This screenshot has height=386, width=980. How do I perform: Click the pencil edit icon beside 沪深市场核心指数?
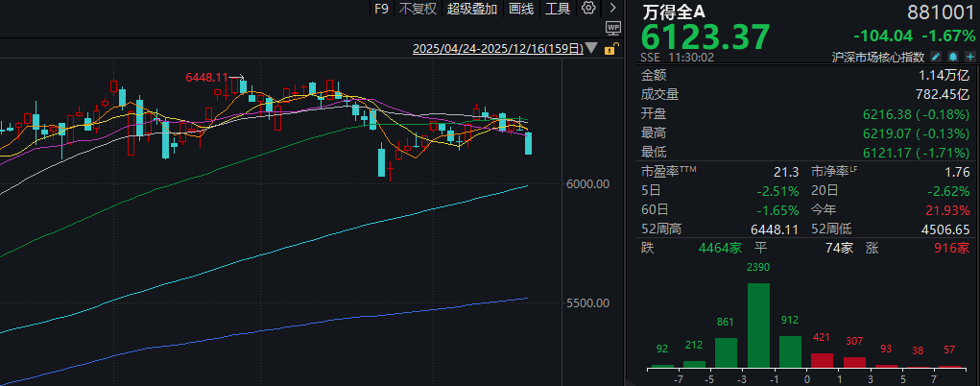pyautogui.click(x=938, y=58)
